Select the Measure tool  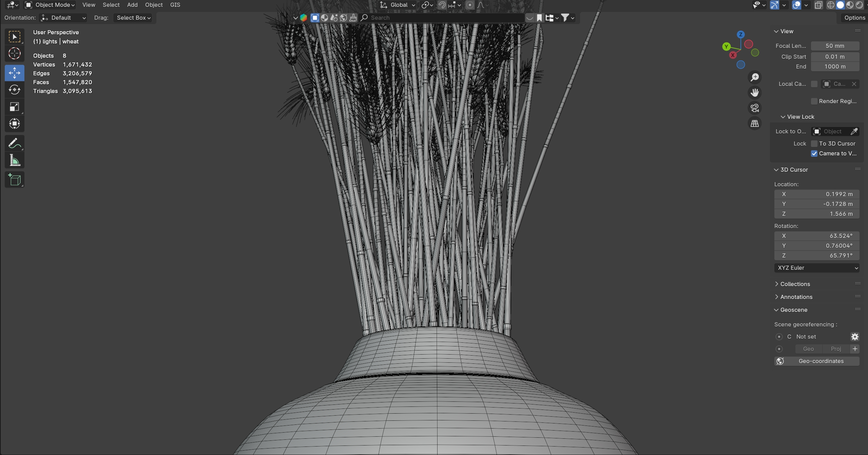(x=14, y=160)
